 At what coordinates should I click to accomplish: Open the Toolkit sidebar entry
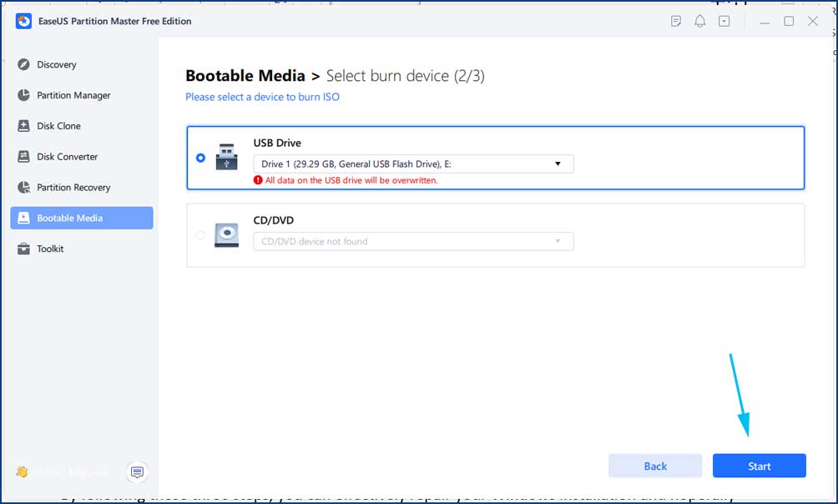[82, 249]
